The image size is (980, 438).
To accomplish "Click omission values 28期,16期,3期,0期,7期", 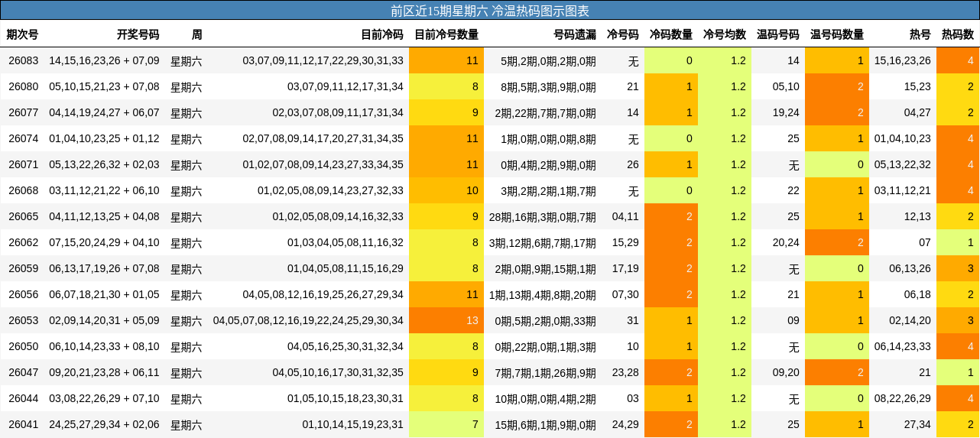I will (x=543, y=216).
